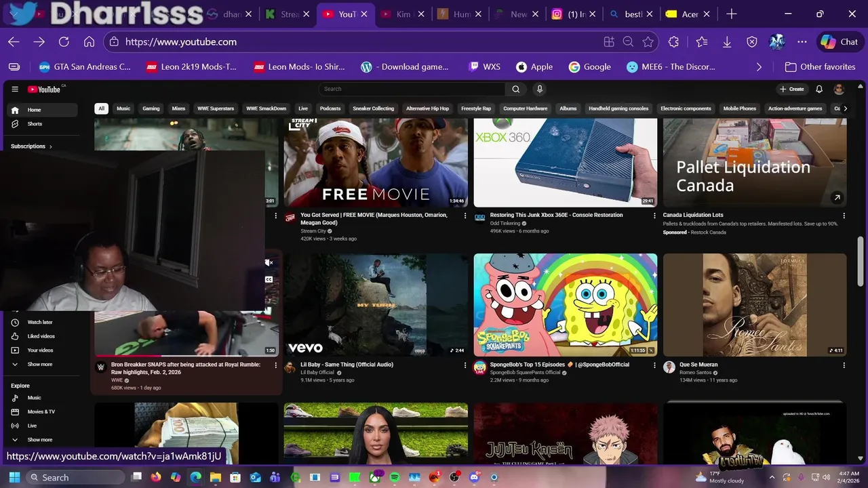Viewport: 868px width, 488px height.
Task: Expand the Subscriptions section chevron
Action: [x=50, y=146]
